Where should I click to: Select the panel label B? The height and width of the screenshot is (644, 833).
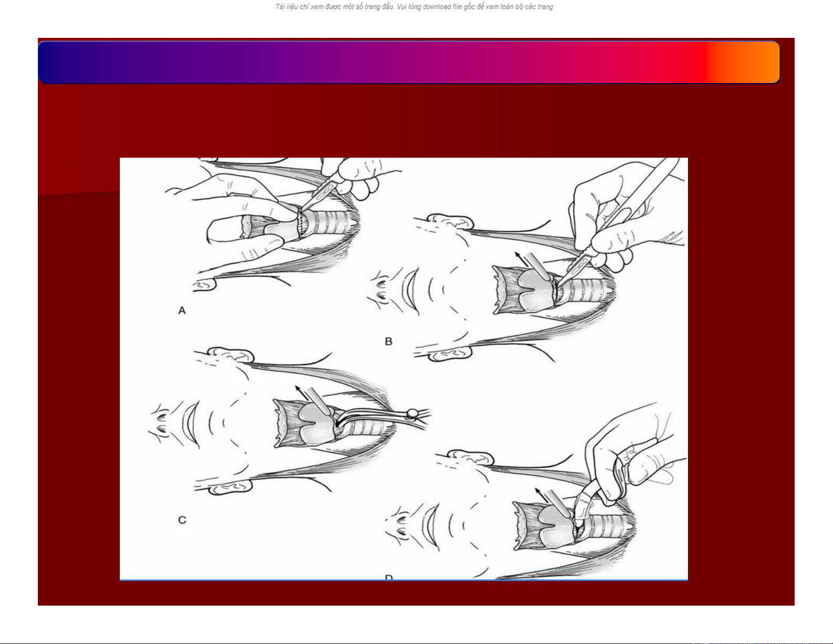(x=388, y=342)
